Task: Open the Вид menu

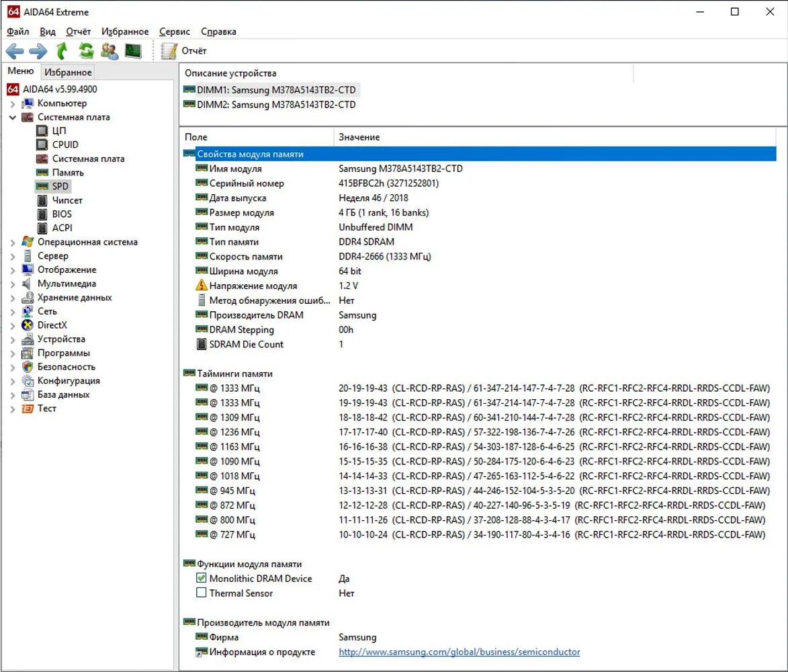Action: click(48, 32)
